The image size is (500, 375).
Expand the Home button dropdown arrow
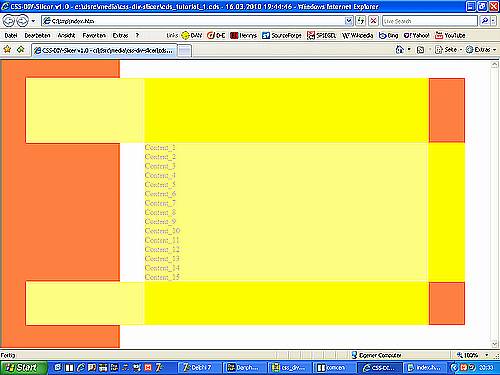pos(409,50)
